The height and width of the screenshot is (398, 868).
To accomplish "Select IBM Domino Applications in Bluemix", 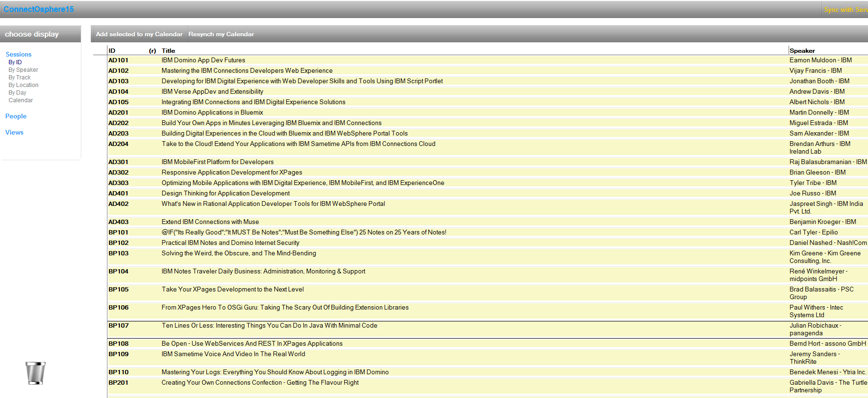I will coord(212,113).
